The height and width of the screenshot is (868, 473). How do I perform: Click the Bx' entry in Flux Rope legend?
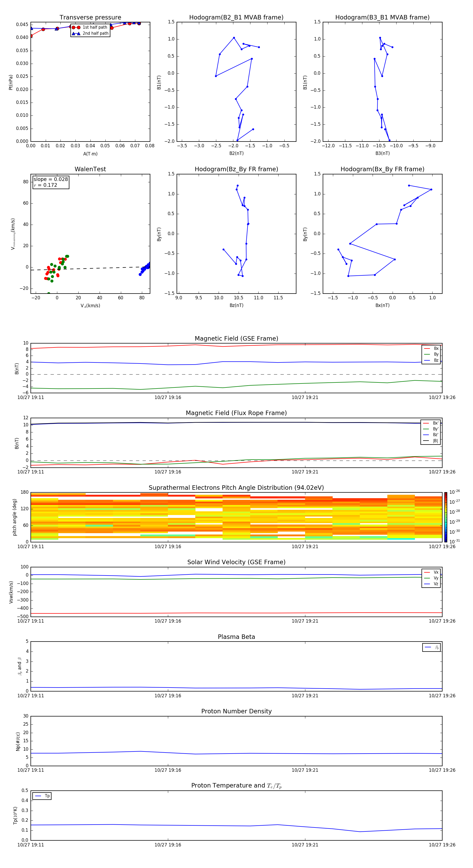coord(431,423)
